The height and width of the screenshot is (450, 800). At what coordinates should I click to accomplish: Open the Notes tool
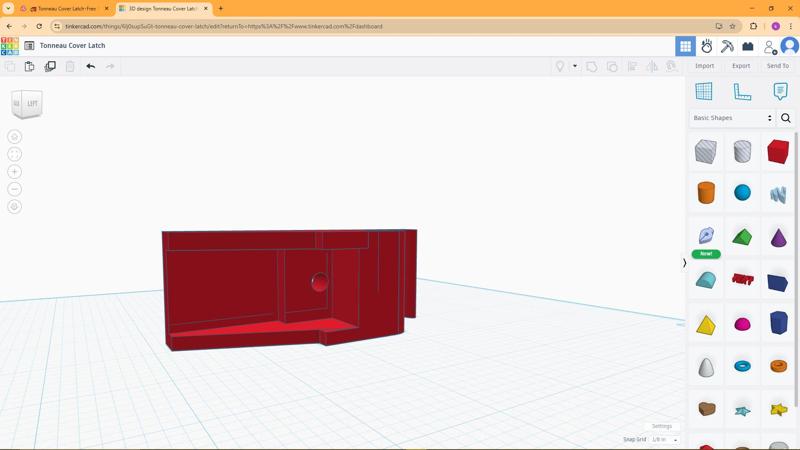[x=780, y=91]
